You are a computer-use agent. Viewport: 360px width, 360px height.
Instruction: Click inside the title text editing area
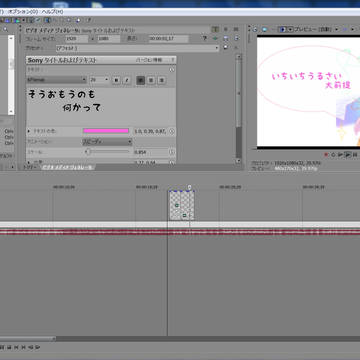(x=101, y=106)
